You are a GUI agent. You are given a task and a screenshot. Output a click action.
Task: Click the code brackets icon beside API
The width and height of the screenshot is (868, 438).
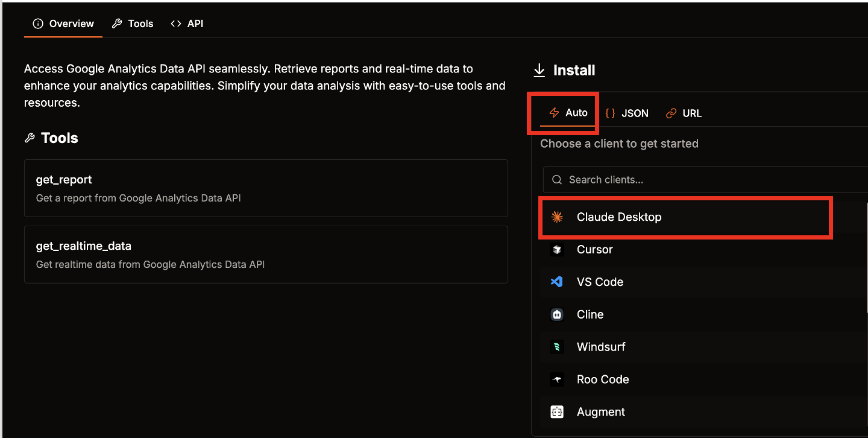click(x=176, y=24)
